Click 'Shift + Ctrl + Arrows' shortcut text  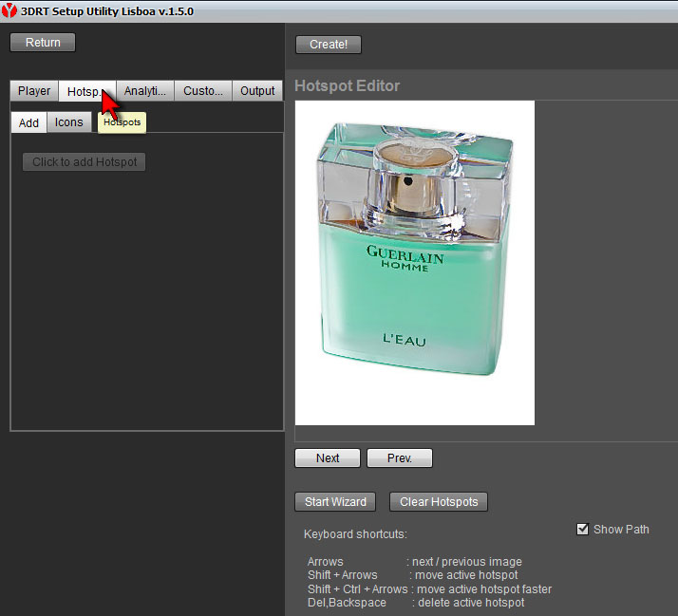[x=358, y=588]
